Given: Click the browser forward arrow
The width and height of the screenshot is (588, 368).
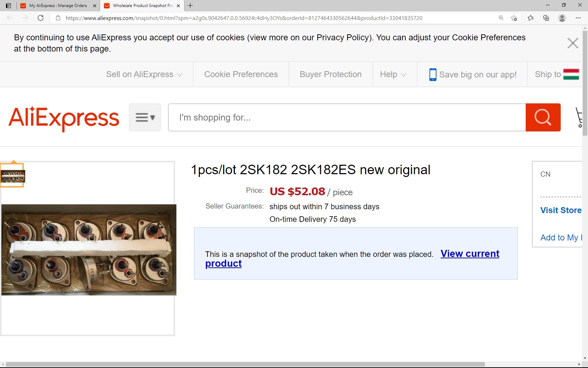Looking at the screenshot, I should tap(25, 18).
